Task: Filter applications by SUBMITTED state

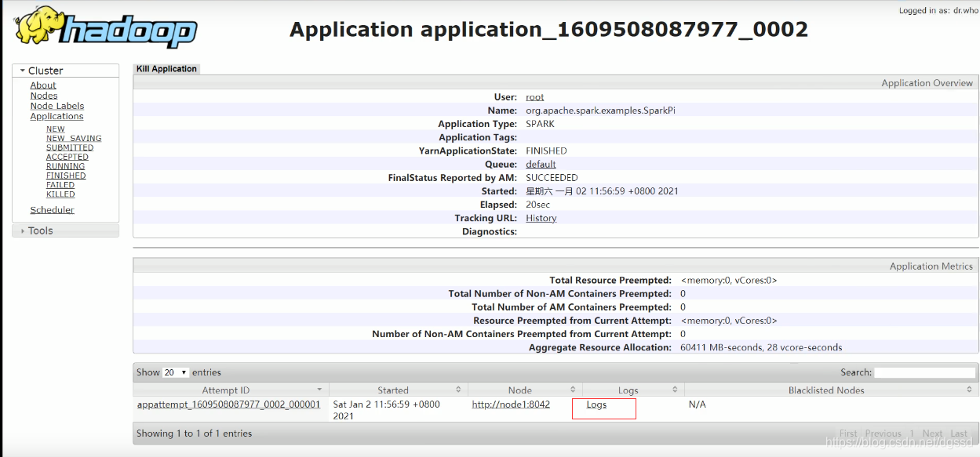Action: 70,147
